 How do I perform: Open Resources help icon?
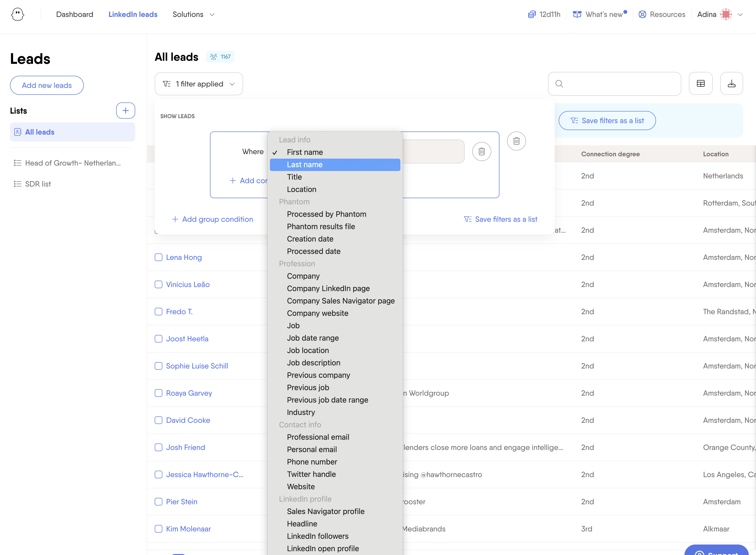coord(642,15)
